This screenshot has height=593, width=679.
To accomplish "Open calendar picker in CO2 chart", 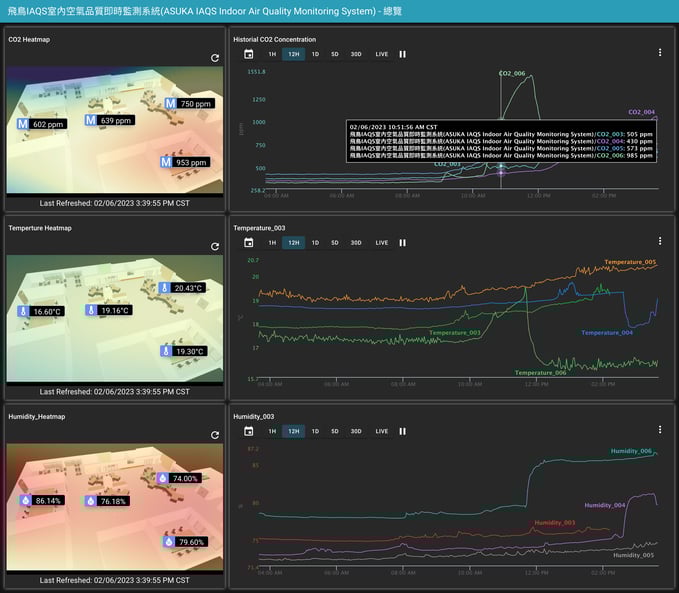I will coord(249,54).
